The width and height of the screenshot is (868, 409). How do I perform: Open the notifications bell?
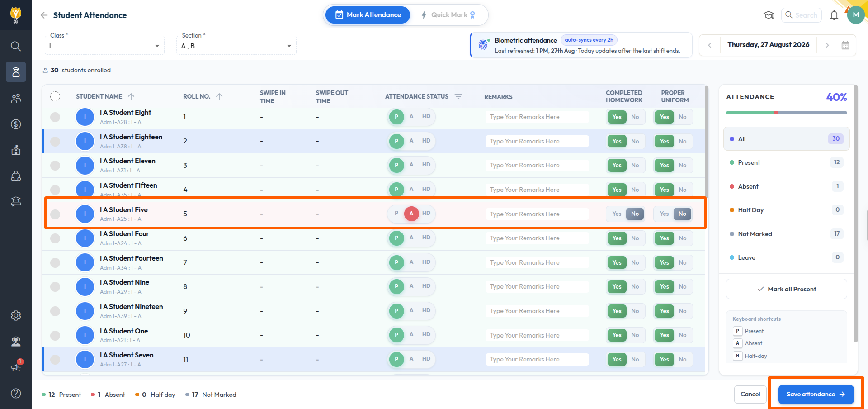coord(834,15)
